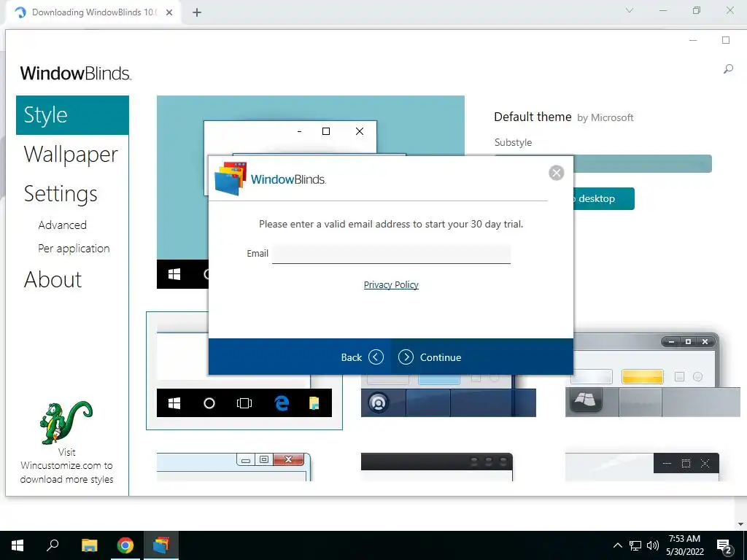Go Back in the trial dialog

click(362, 357)
